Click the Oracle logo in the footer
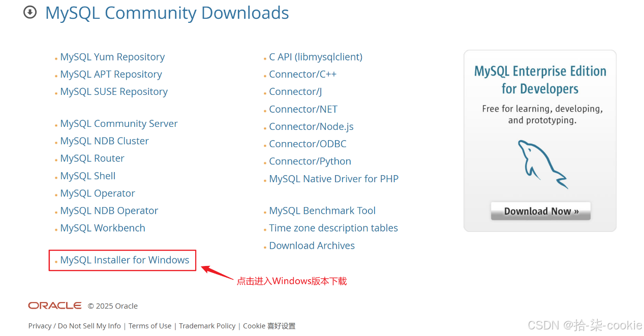Image resolution: width=644 pixels, height=336 pixels. click(x=55, y=306)
